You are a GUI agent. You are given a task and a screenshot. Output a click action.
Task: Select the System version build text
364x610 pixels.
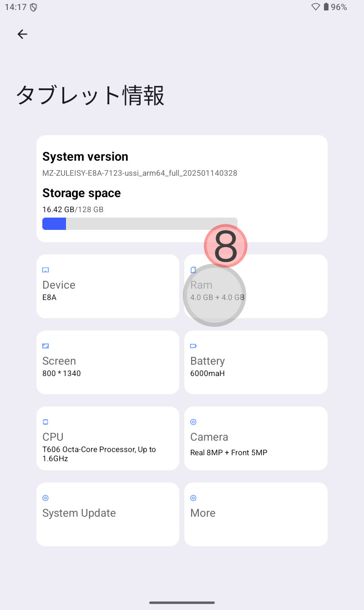(x=140, y=173)
